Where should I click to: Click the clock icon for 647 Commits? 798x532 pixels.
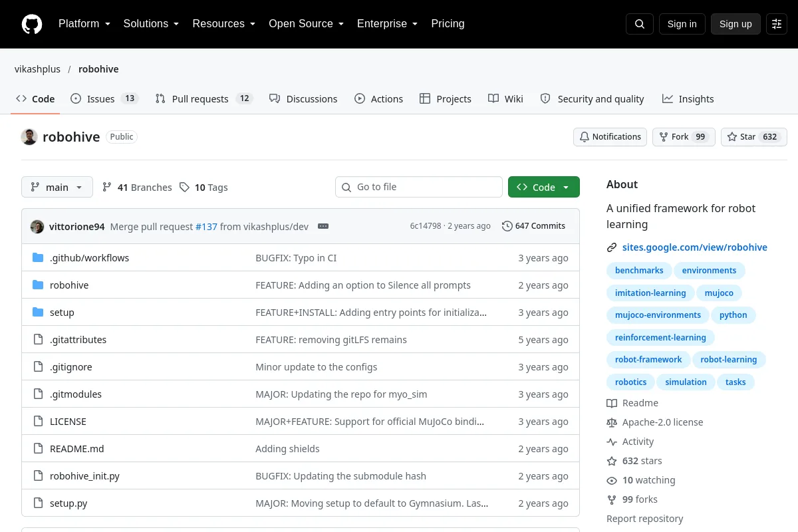tap(507, 226)
